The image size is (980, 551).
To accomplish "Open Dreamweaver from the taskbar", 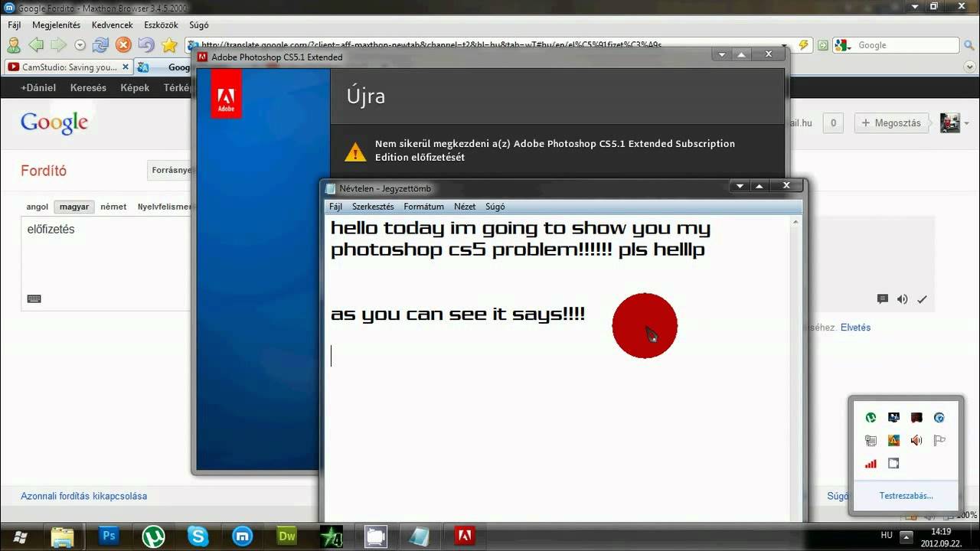I will [x=286, y=536].
